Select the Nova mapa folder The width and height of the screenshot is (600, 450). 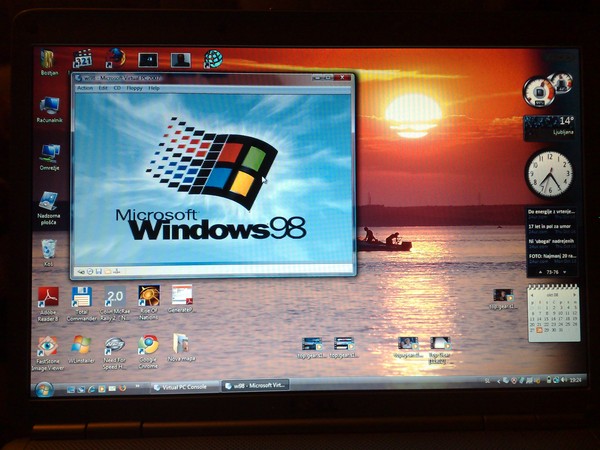(181, 348)
